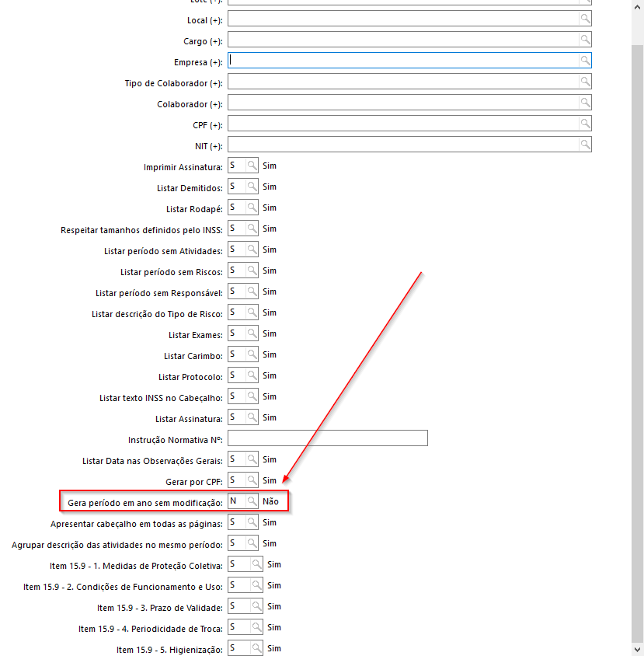644x656 pixels.
Task: Click the scrollbar down arrow
Action: (637, 649)
